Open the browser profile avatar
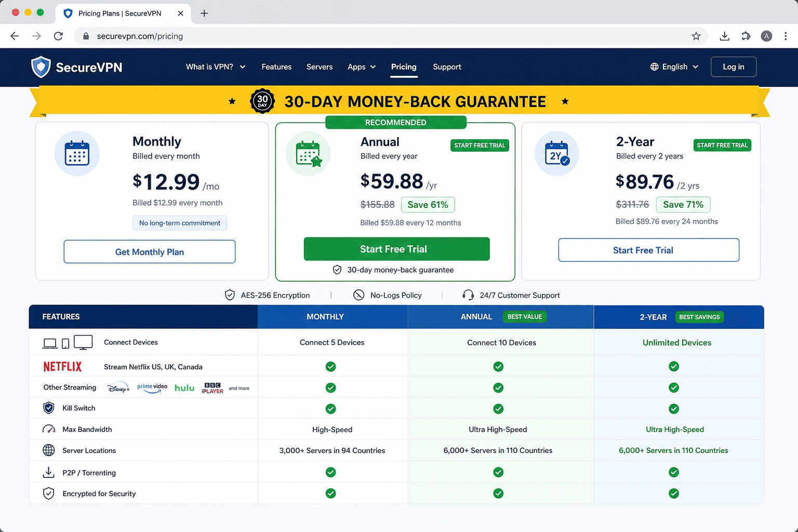This screenshot has height=532, width=798. [x=766, y=36]
